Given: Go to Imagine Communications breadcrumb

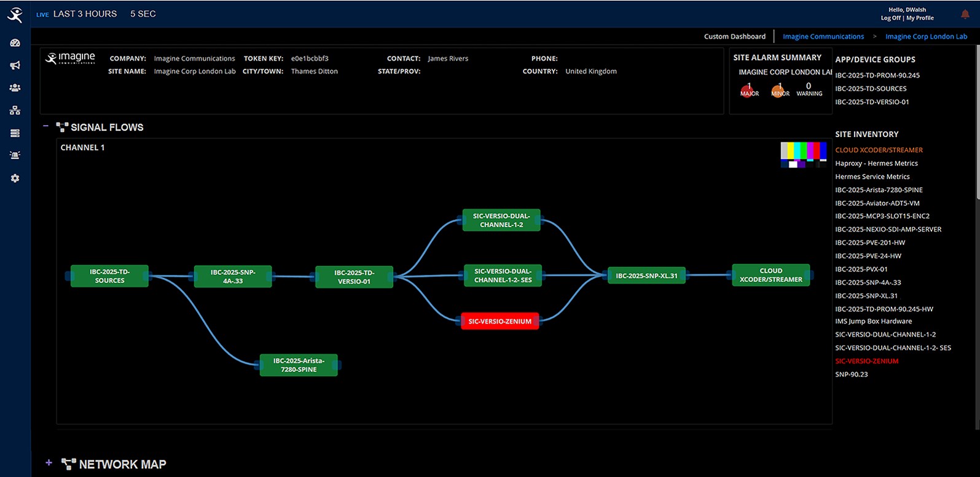Looking at the screenshot, I should pos(823,37).
